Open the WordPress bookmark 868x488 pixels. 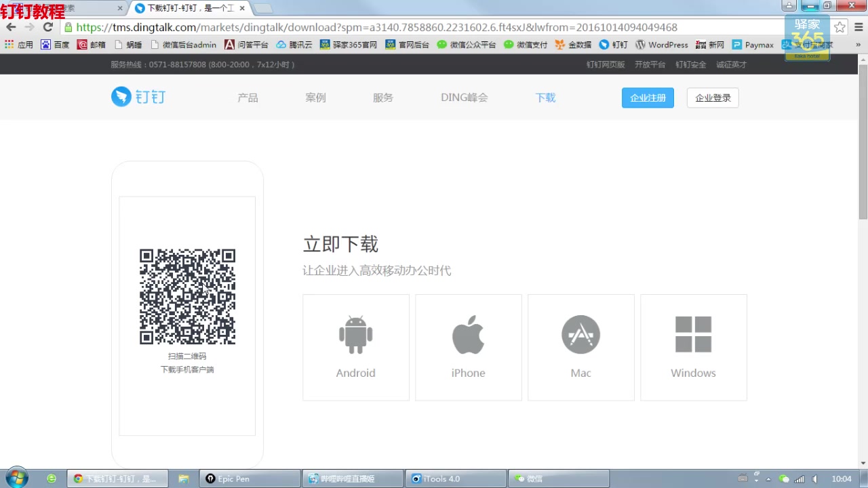coord(662,45)
